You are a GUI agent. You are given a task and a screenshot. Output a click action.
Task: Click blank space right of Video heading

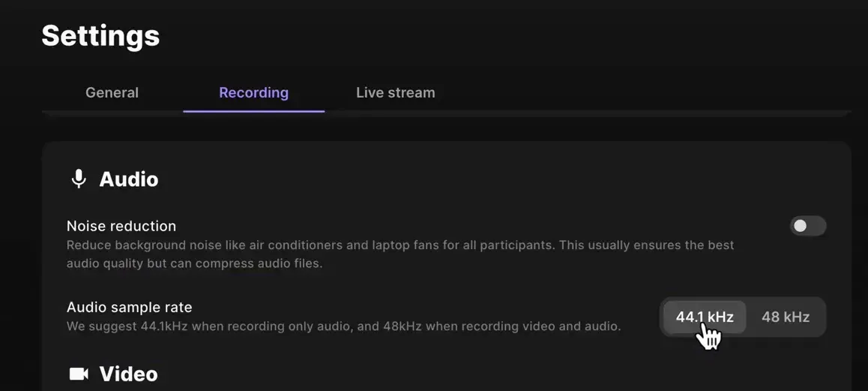450,374
